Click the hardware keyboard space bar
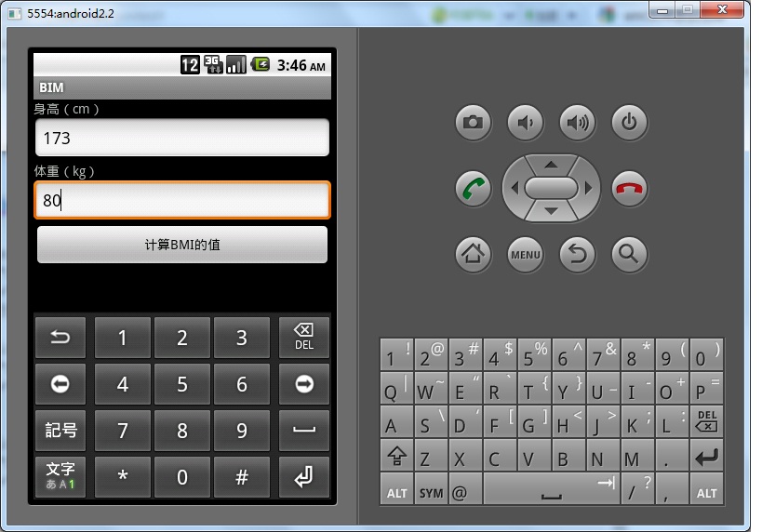This screenshot has height=532, width=762. [552, 489]
